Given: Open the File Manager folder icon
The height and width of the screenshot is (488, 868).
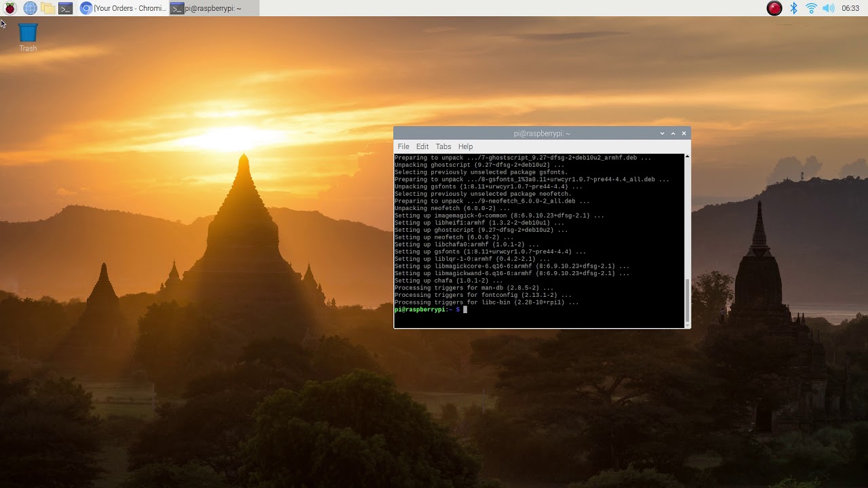Looking at the screenshot, I should click(47, 8).
